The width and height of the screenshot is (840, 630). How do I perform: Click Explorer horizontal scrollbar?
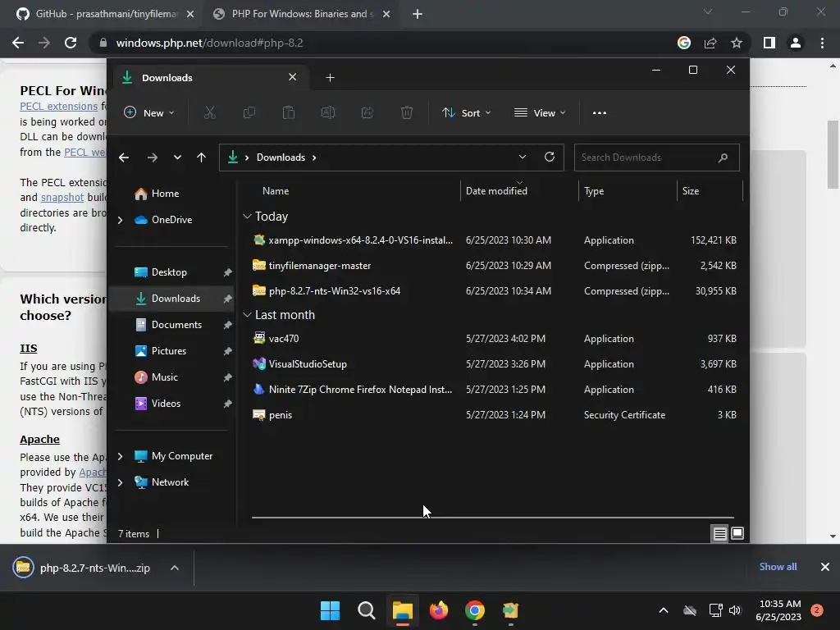pyautogui.click(x=493, y=518)
